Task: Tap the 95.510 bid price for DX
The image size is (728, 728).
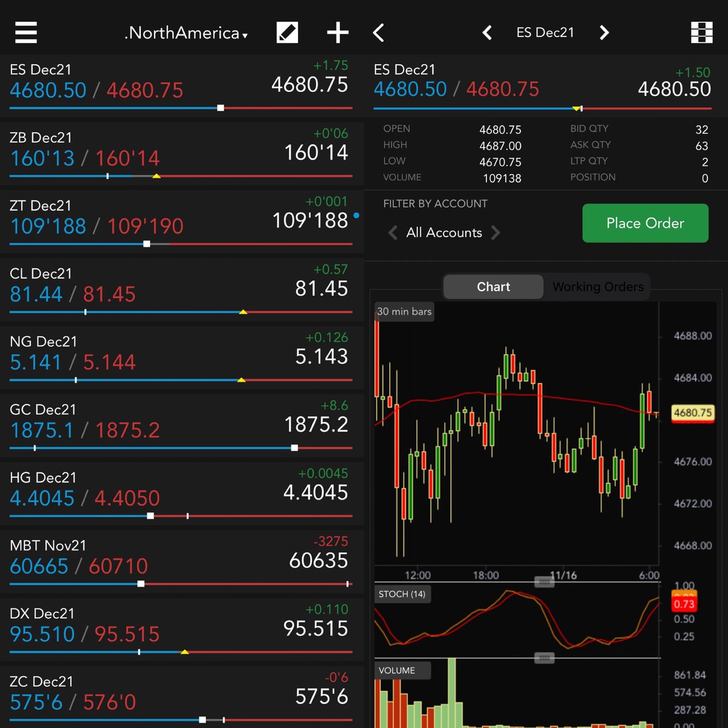Action: (42, 634)
